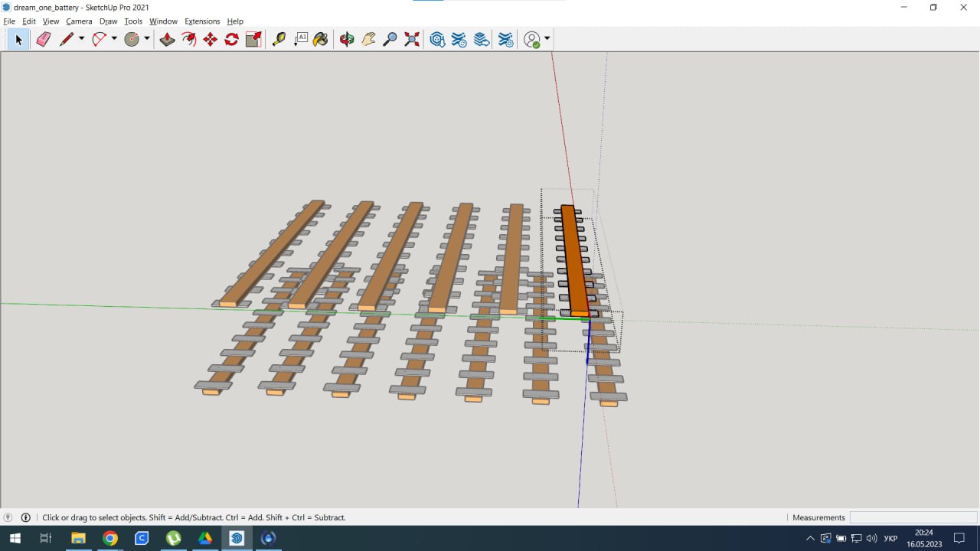Activate the Paint Bucket tool
The height and width of the screenshot is (551, 980).
321,39
